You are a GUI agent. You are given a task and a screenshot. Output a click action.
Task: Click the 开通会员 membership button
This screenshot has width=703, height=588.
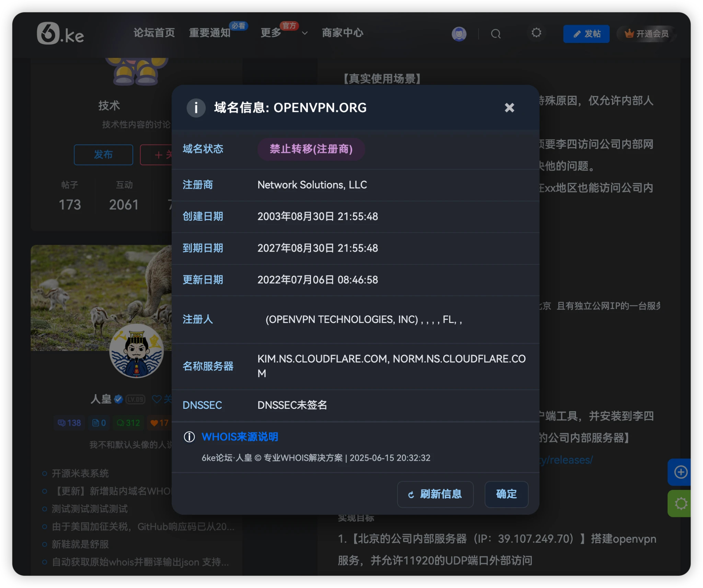click(646, 34)
